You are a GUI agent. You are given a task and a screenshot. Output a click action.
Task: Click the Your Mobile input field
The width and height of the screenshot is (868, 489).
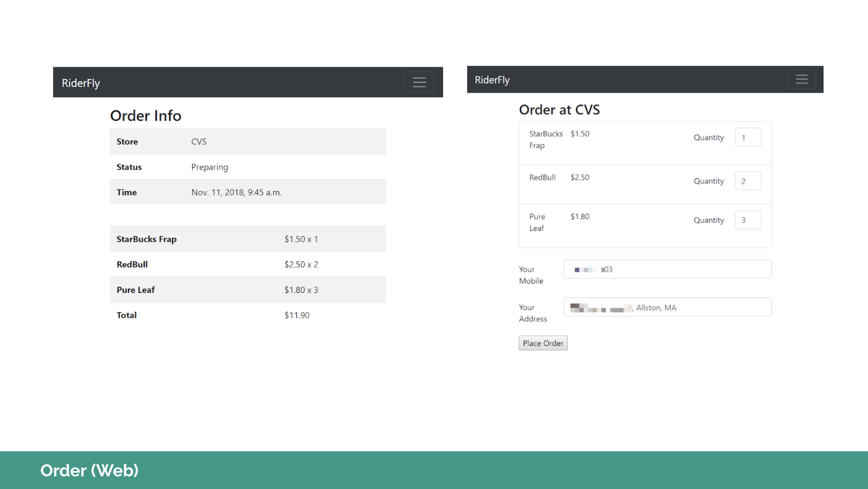(x=667, y=269)
